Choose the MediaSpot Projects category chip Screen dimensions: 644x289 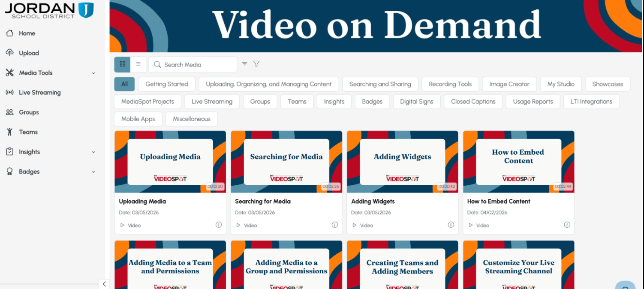pos(147,102)
